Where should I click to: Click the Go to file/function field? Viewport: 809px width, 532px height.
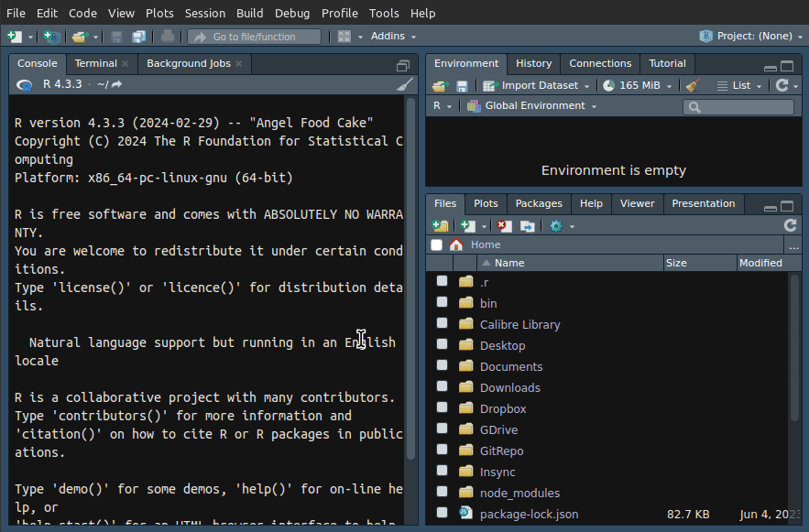click(x=255, y=37)
